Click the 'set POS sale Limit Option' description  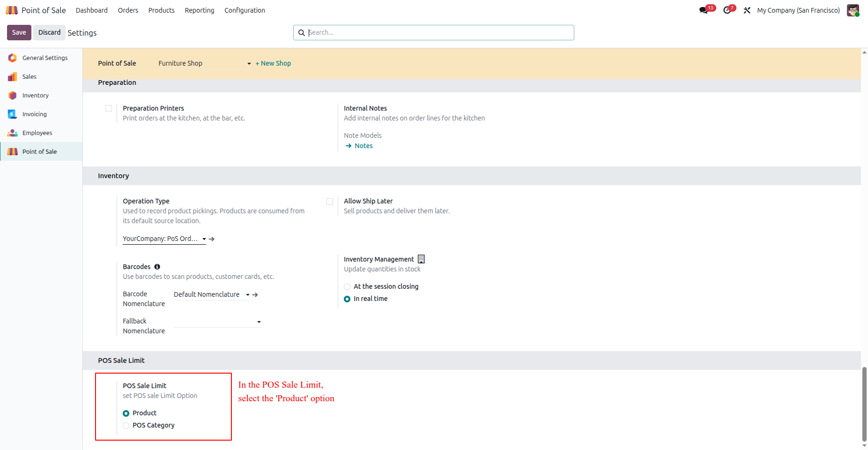click(160, 396)
